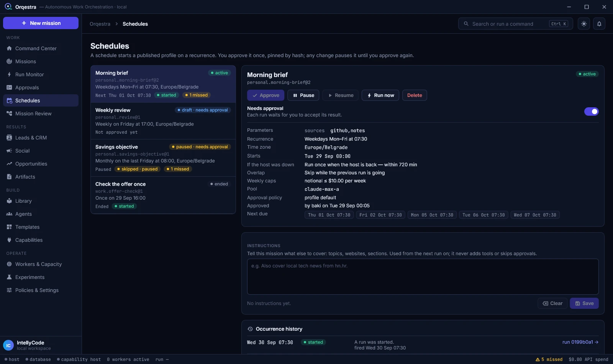613x364 pixels.
Task: Click the Resume button
Action: tap(341, 95)
